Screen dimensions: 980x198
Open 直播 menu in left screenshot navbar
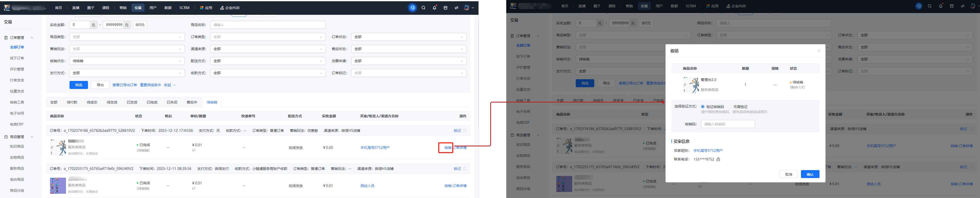point(76,8)
